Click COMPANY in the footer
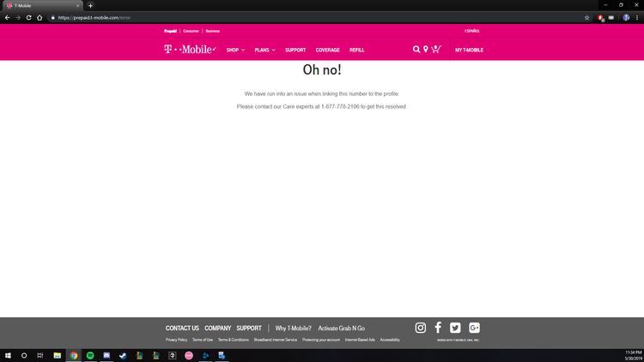Screen dimensions: 644x362 218,329
